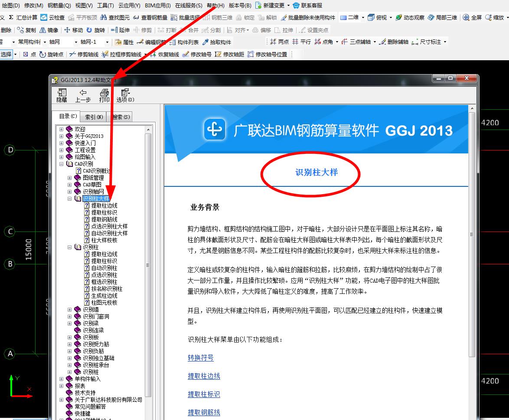Select 柱大样校核 tree topic

(x=104, y=240)
